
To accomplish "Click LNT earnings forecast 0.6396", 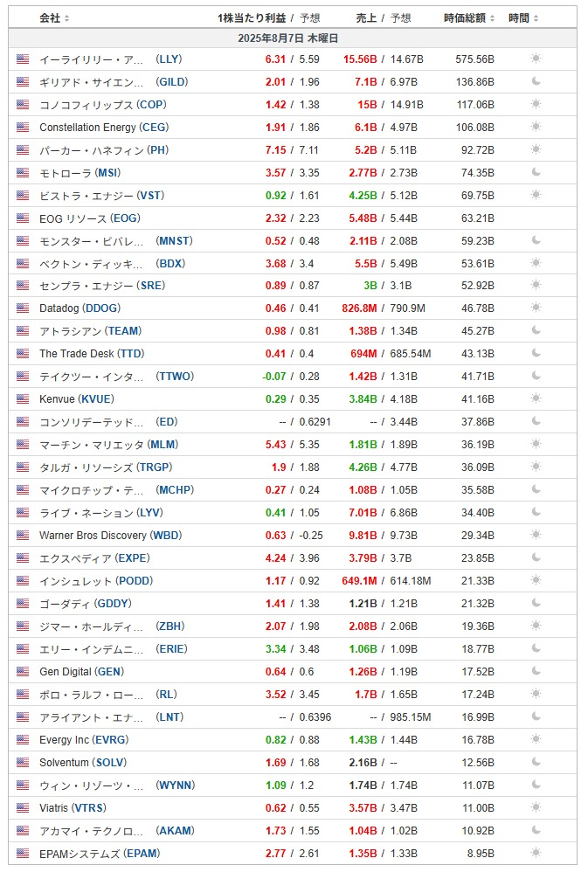I will 315,717.
